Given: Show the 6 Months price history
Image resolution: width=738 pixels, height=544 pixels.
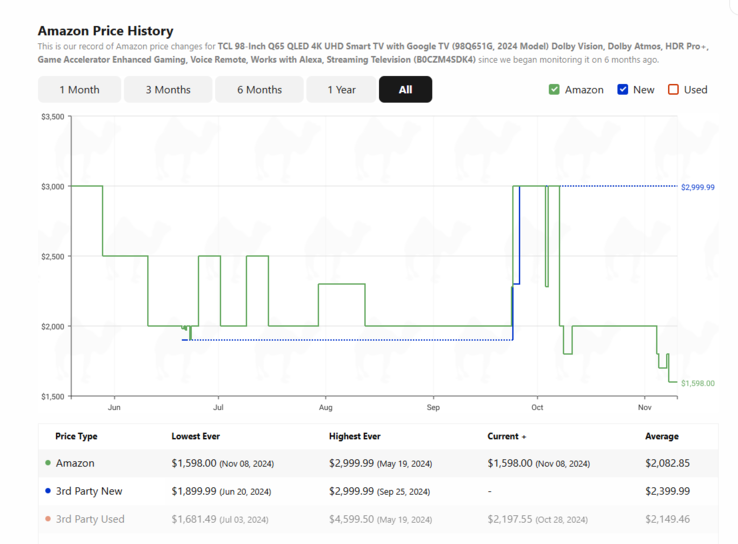Looking at the screenshot, I should 259,90.
